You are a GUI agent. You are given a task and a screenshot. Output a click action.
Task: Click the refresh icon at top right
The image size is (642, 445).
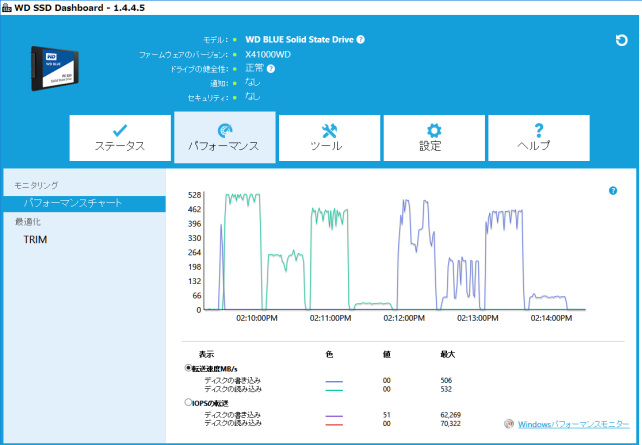point(621,40)
